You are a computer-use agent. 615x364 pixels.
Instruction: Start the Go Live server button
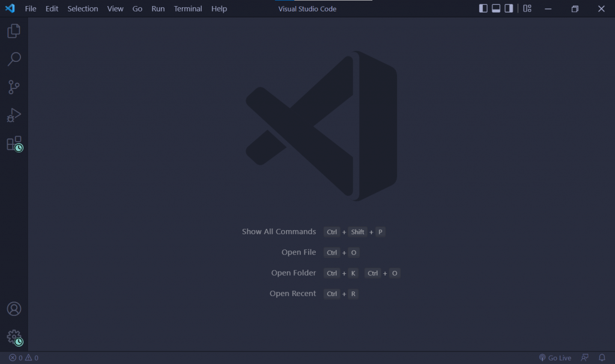pyautogui.click(x=555, y=358)
